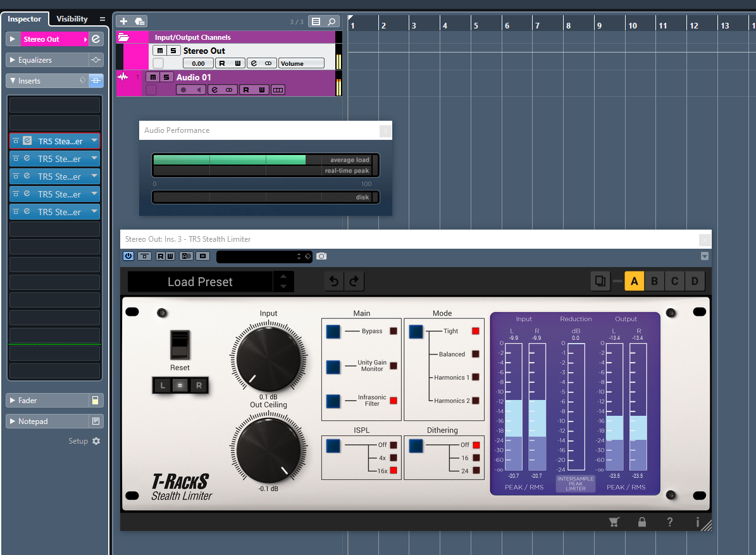Open the track list layout settings icon
This screenshot has height=555, width=756.
pyautogui.click(x=316, y=22)
